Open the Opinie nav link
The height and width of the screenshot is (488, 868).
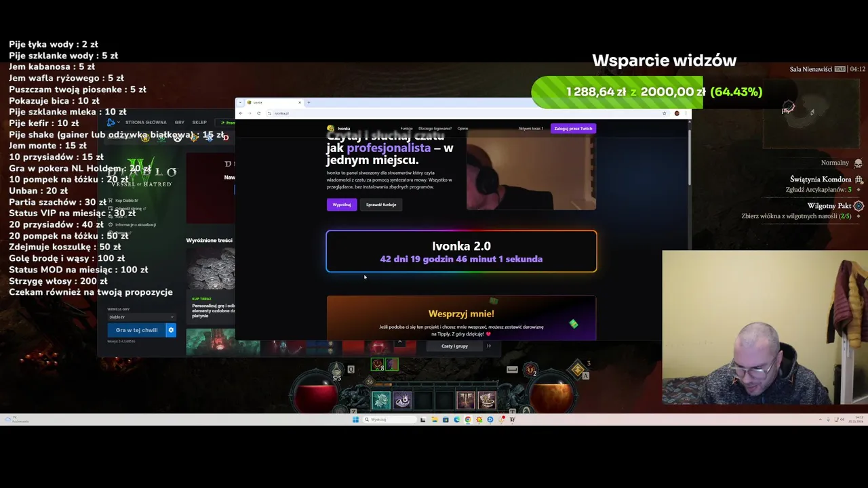pos(462,128)
